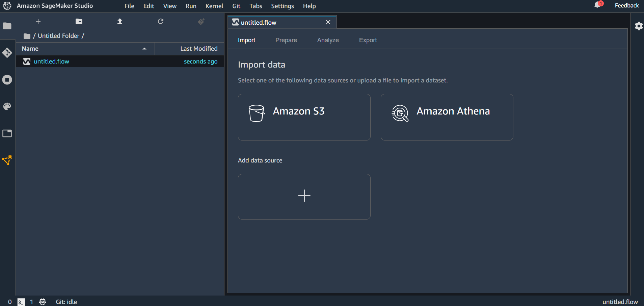The height and width of the screenshot is (306, 644).
Task: Open SageMaker components and registries icon
Action: click(7, 160)
